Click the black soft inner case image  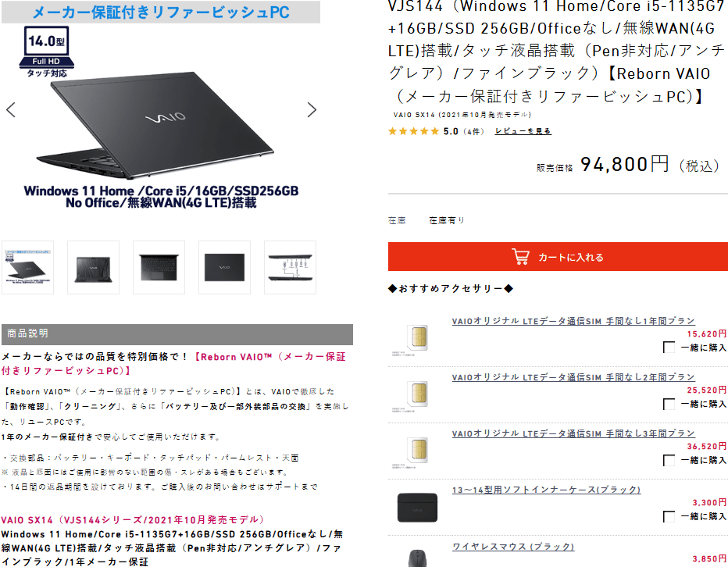[x=417, y=508]
